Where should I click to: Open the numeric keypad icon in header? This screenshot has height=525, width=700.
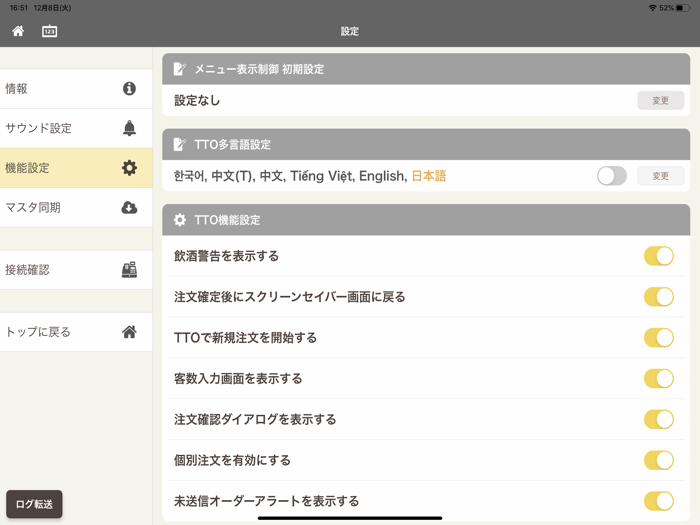49,31
